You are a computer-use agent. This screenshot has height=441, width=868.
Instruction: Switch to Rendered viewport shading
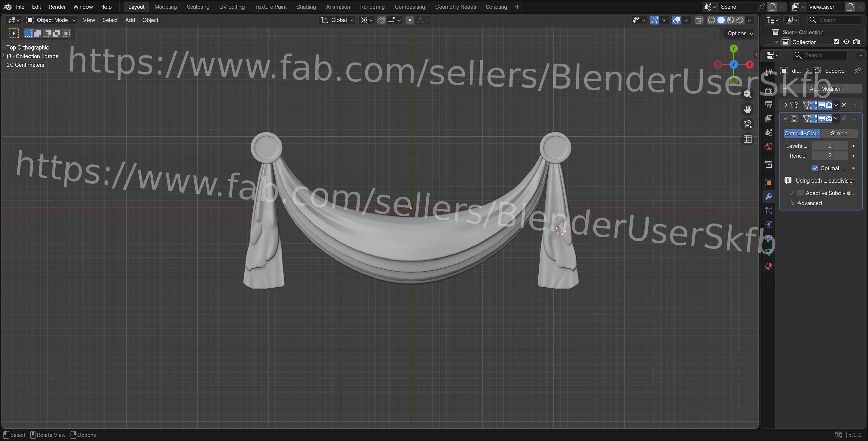(740, 20)
